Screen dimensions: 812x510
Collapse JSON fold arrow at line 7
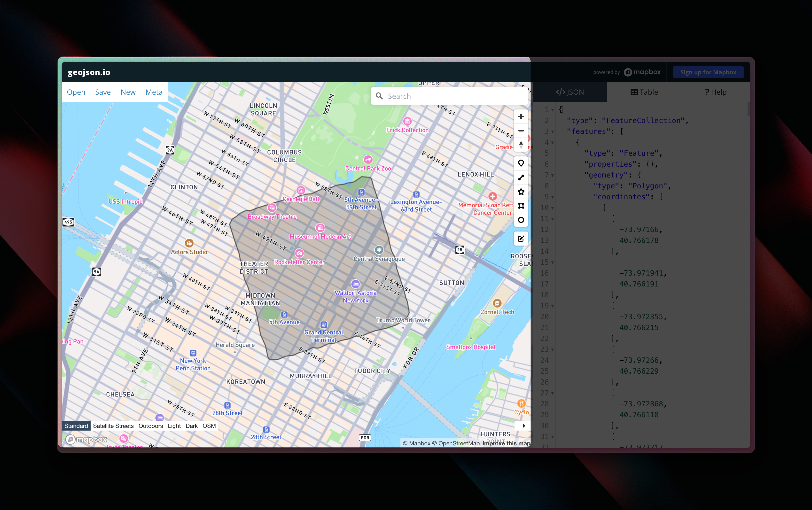(552, 175)
